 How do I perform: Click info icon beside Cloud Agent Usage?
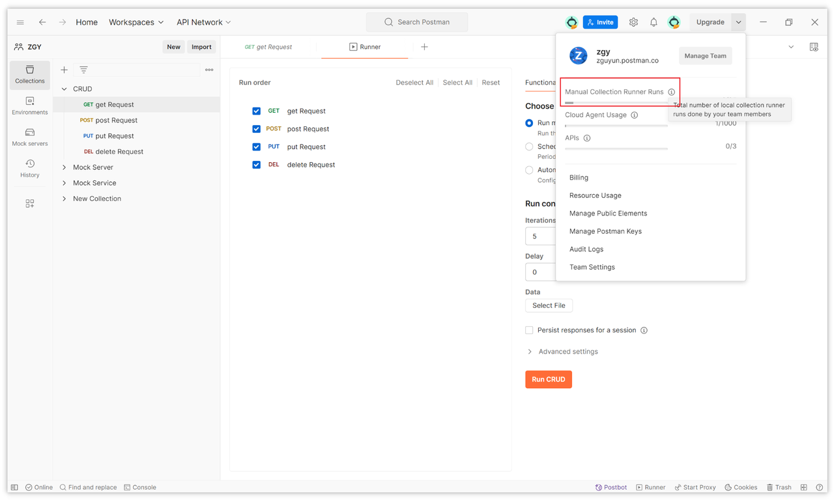click(x=634, y=115)
